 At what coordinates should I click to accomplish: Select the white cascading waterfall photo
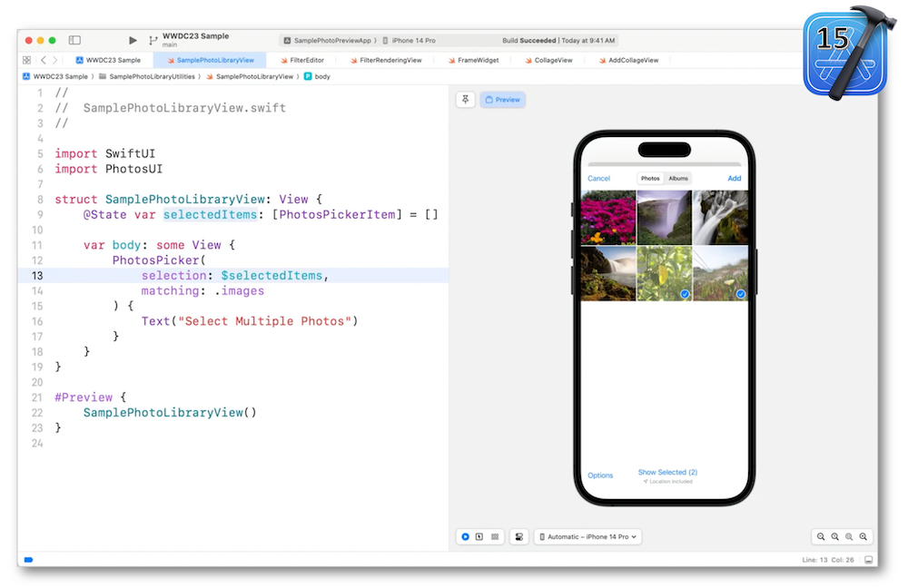coord(720,217)
